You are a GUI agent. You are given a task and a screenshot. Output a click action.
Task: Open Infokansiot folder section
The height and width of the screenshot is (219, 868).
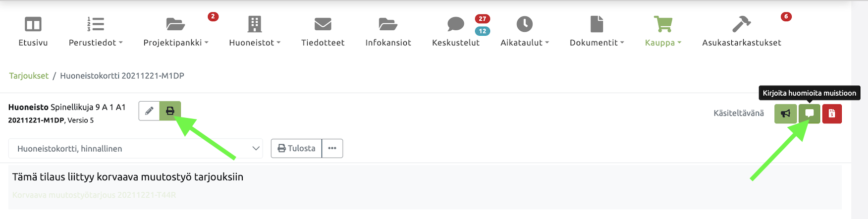pos(388,31)
